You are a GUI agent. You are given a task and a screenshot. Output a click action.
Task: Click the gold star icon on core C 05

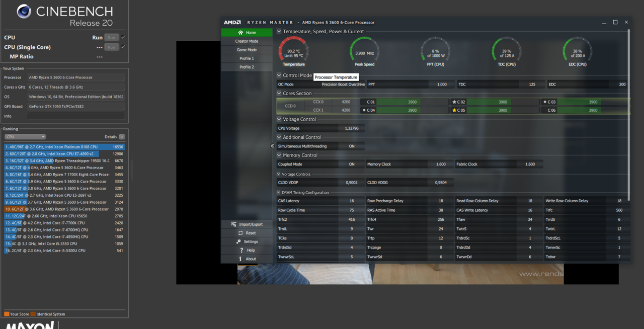(454, 110)
